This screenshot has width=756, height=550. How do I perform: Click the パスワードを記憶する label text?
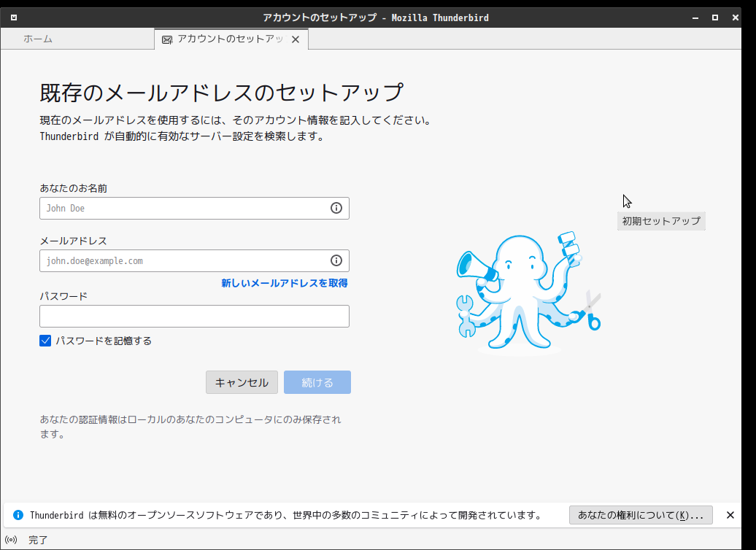pos(104,341)
